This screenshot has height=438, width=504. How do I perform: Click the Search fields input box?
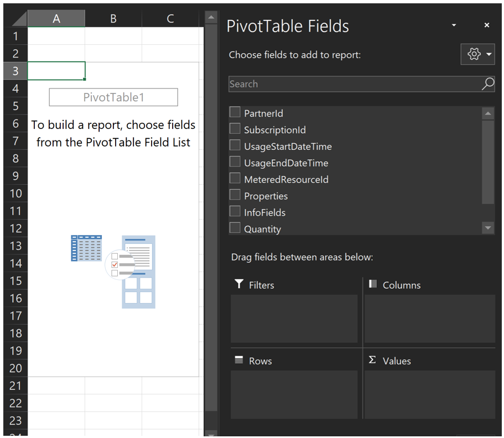point(354,84)
